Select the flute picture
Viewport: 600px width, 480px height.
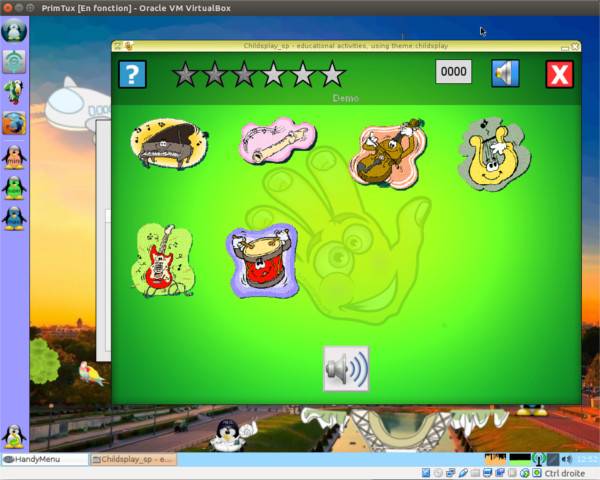coord(278,140)
